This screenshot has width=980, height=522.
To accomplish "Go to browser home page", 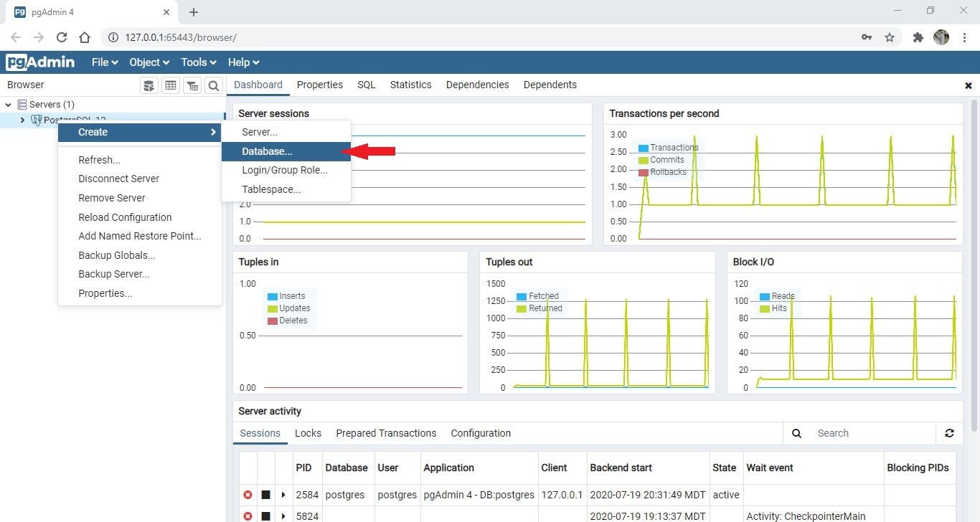I will click(x=85, y=37).
